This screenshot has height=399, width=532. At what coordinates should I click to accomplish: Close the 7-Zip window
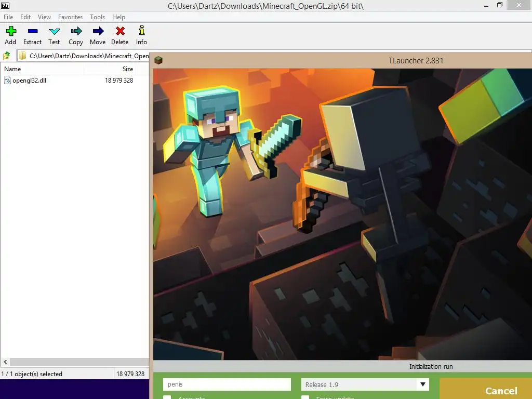click(519, 5)
